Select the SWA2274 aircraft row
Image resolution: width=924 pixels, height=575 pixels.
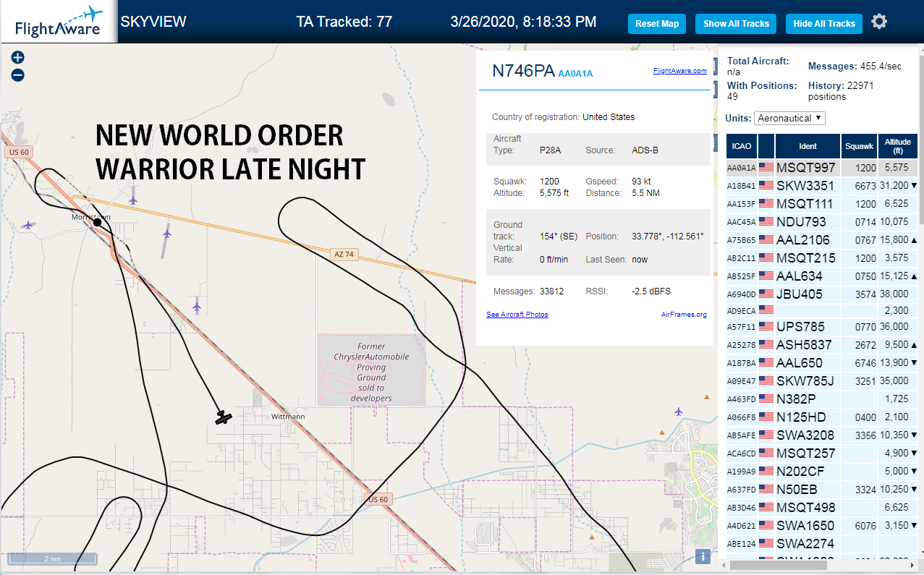tap(822, 544)
